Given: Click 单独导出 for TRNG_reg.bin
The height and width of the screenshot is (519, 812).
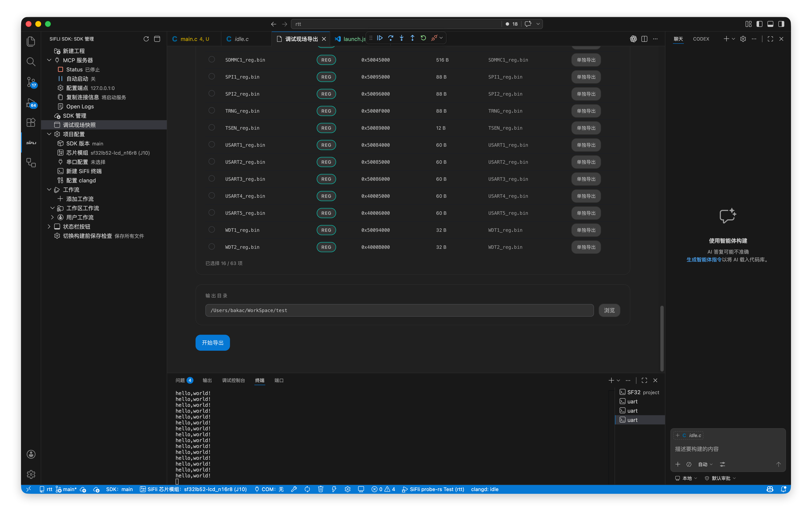Looking at the screenshot, I should tap(586, 111).
